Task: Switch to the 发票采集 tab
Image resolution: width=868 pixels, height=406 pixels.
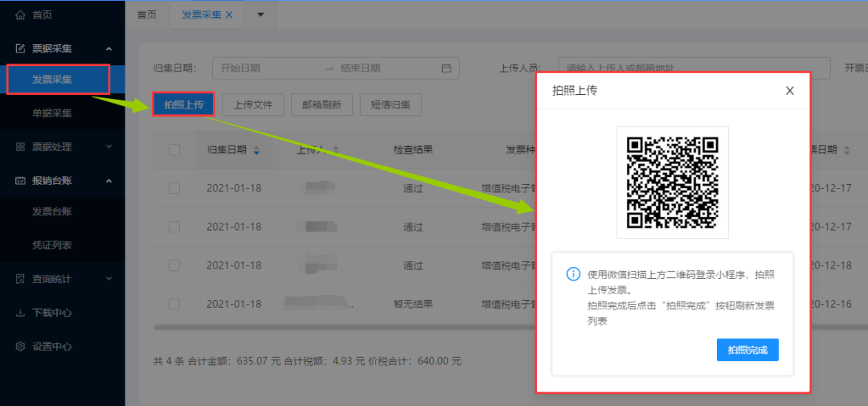Action: coord(202,15)
